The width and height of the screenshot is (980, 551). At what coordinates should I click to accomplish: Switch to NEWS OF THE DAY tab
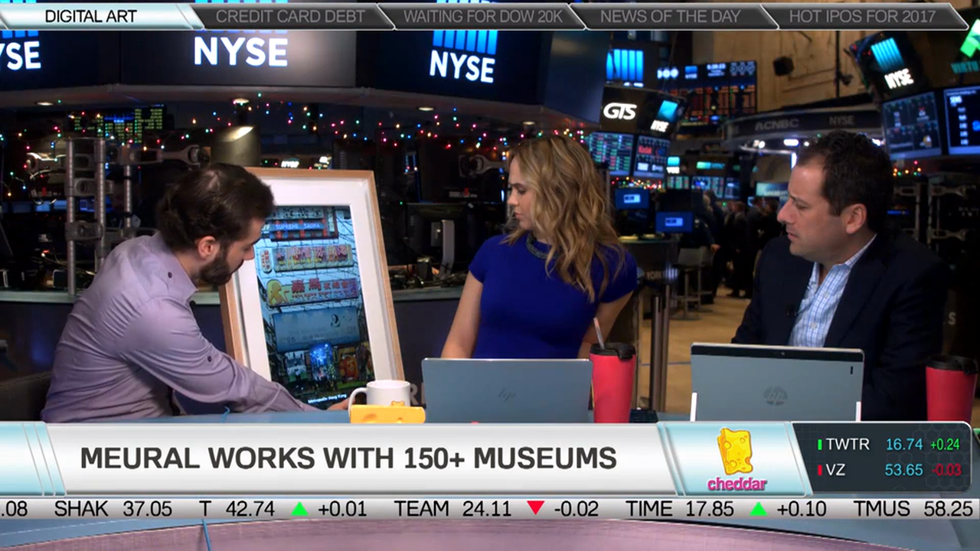pos(671,16)
